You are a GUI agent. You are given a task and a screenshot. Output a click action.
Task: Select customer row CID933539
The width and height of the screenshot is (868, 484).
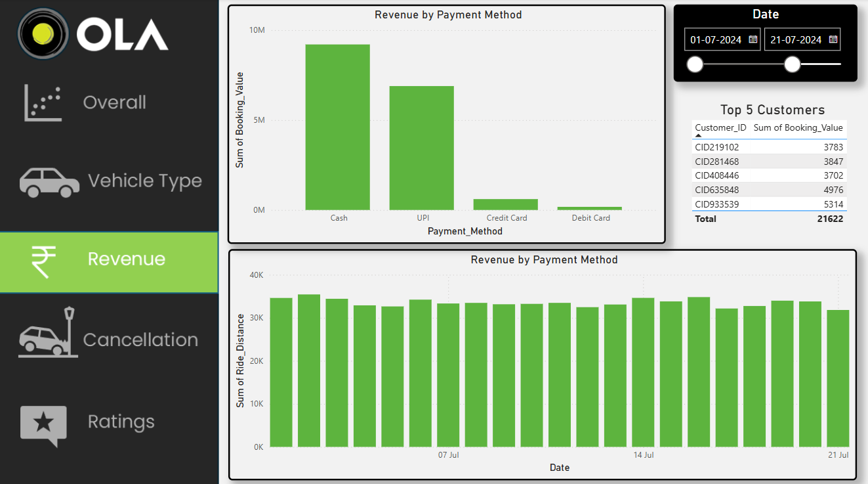click(x=769, y=204)
